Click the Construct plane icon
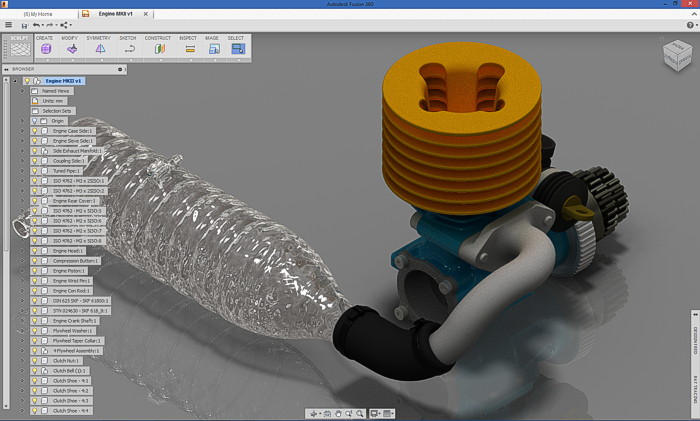 [x=158, y=48]
